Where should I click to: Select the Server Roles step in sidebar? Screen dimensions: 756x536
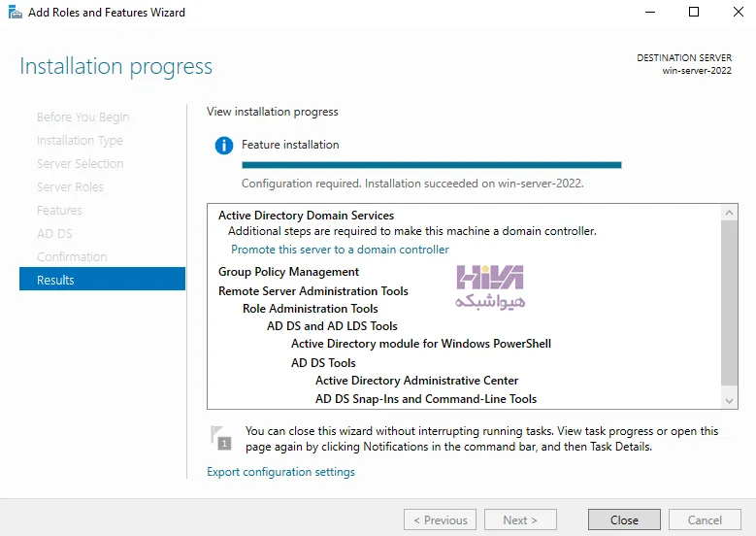[70, 187]
